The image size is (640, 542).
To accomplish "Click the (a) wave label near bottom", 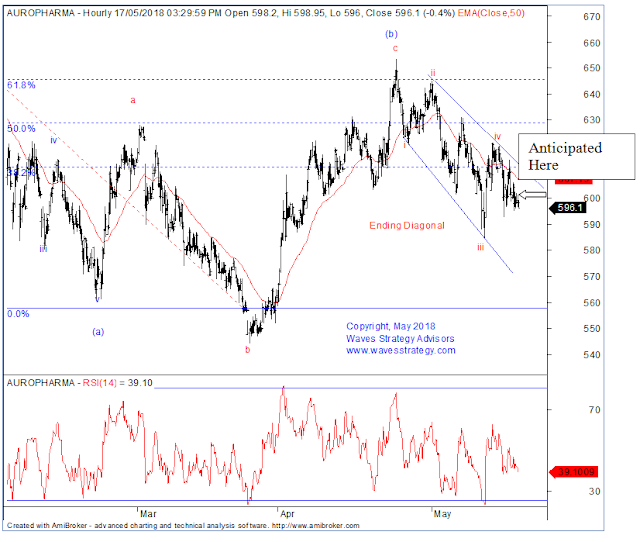I will (x=98, y=332).
